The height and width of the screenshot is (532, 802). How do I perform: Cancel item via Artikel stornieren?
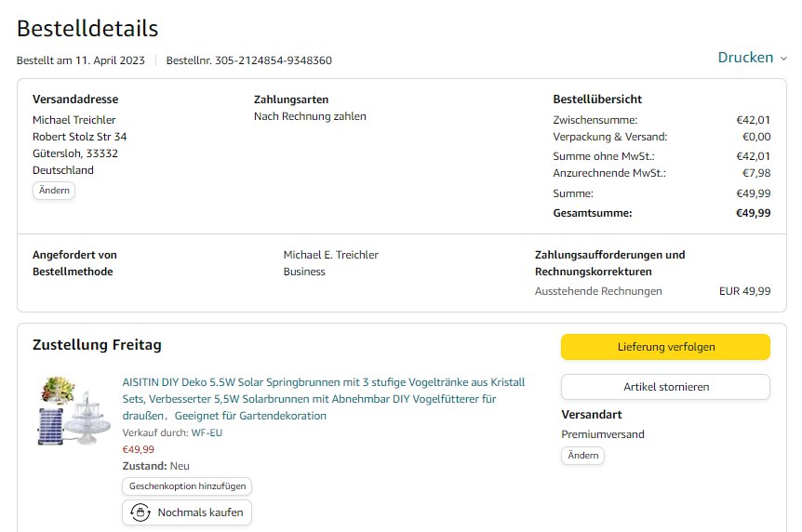click(x=665, y=387)
